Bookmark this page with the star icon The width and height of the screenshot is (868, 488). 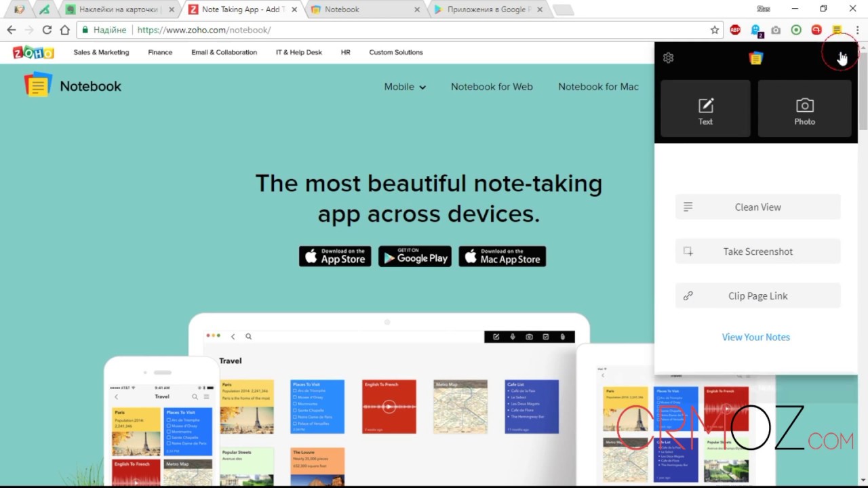[715, 30]
